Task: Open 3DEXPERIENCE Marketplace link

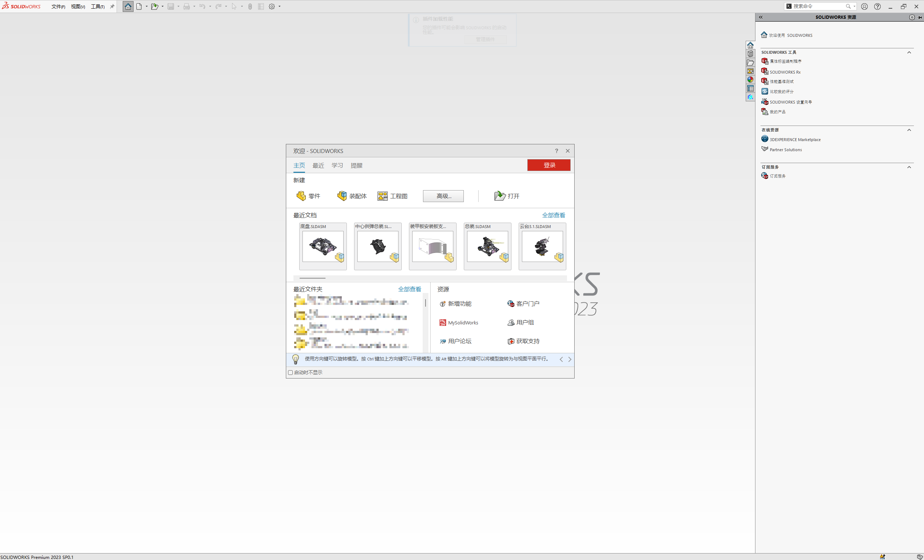Action: (x=791, y=139)
